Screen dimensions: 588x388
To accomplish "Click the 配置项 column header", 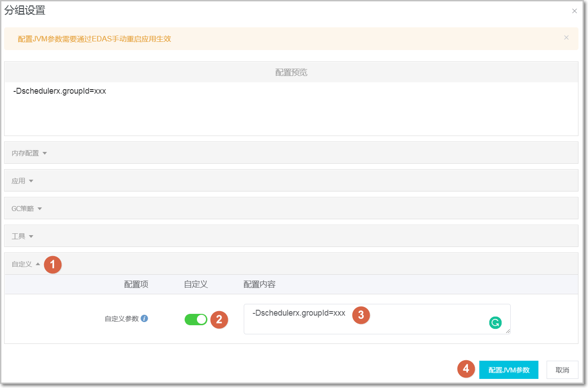I will (x=136, y=284).
